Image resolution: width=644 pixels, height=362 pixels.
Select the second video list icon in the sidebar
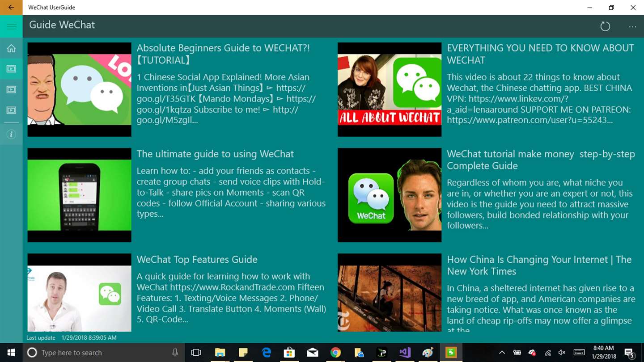[x=11, y=89]
